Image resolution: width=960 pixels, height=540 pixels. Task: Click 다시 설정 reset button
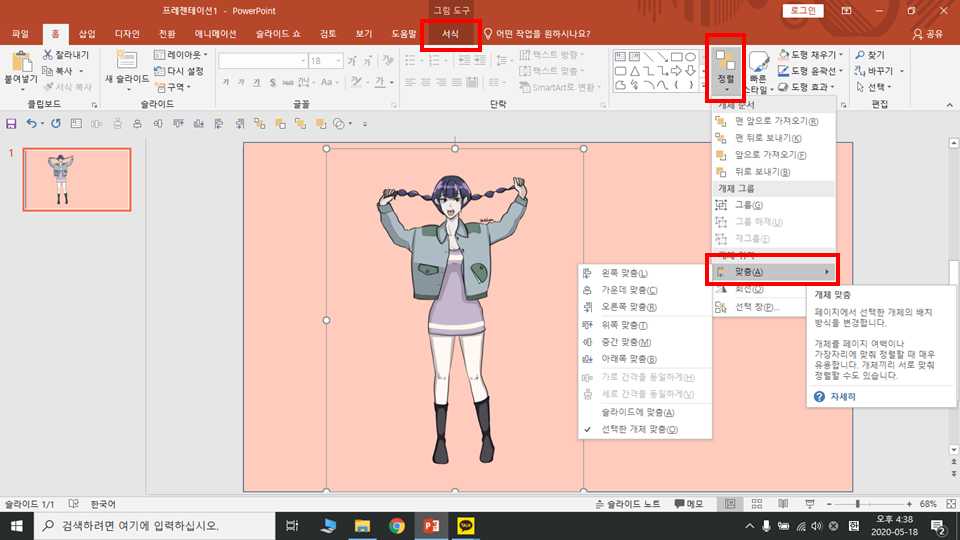pyautogui.click(x=179, y=71)
